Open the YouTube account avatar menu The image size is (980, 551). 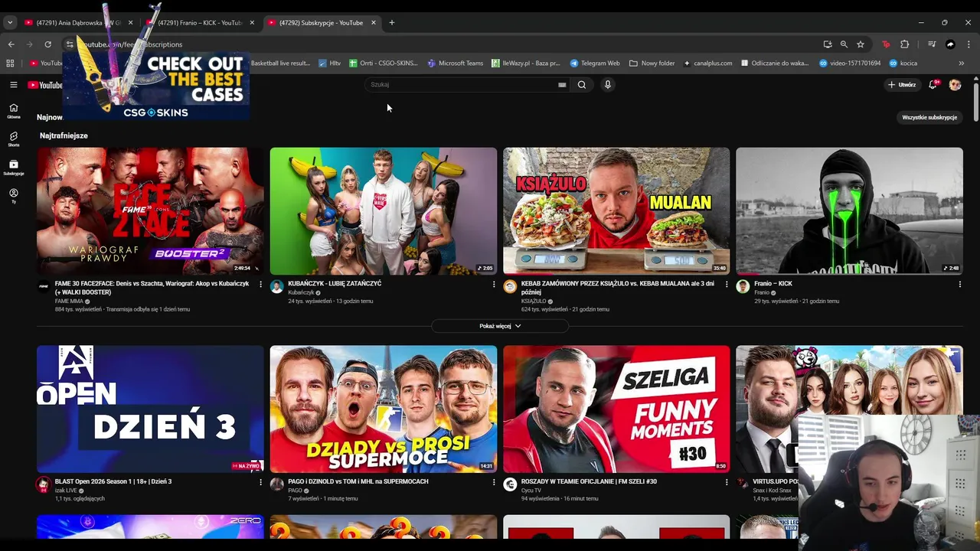pyautogui.click(x=955, y=85)
